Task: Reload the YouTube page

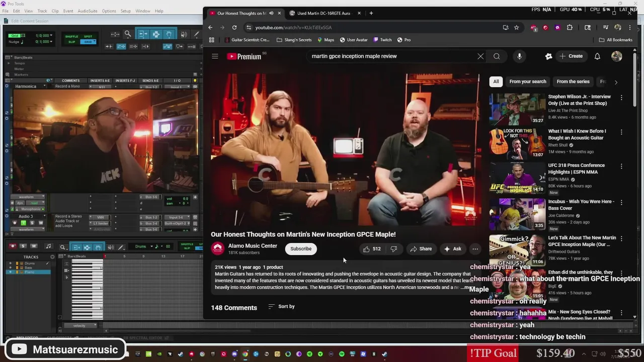Action: [234, 28]
